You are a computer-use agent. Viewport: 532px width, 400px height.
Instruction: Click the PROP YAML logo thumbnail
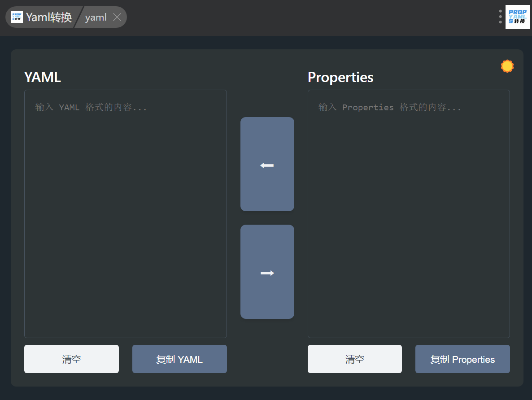coord(517,17)
